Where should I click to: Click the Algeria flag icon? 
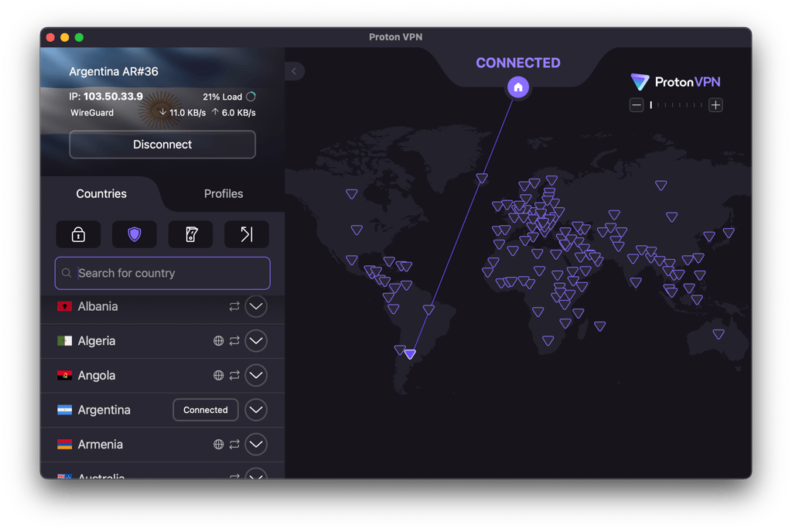coord(65,341)
